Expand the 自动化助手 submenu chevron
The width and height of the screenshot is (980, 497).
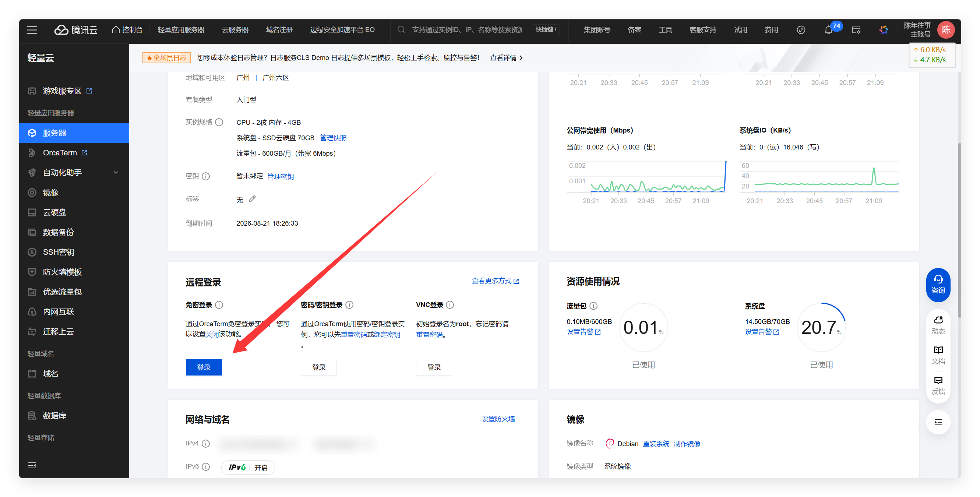pyautogui.click(x=116, y=172)
